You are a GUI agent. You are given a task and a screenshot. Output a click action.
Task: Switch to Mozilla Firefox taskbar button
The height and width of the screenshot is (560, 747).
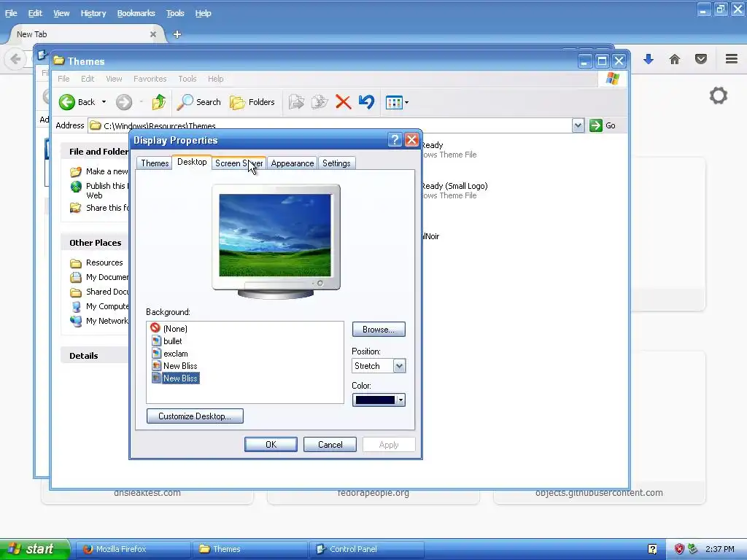[x=133, y=549]
